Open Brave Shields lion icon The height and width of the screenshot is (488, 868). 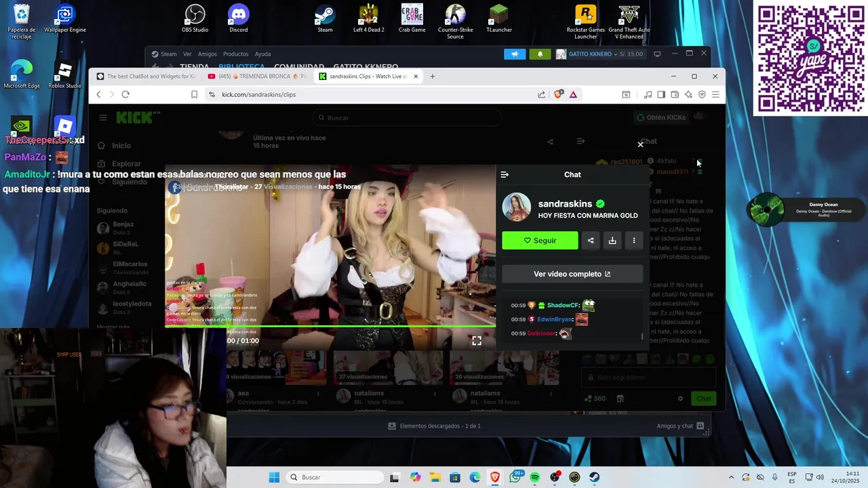point(558,95)
